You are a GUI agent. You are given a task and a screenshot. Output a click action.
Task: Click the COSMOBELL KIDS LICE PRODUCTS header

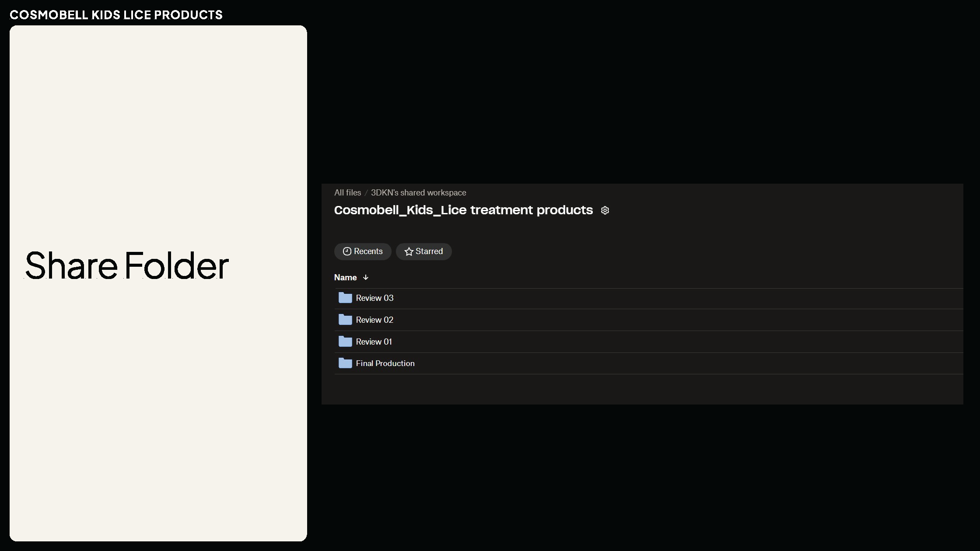click(116, 15)
